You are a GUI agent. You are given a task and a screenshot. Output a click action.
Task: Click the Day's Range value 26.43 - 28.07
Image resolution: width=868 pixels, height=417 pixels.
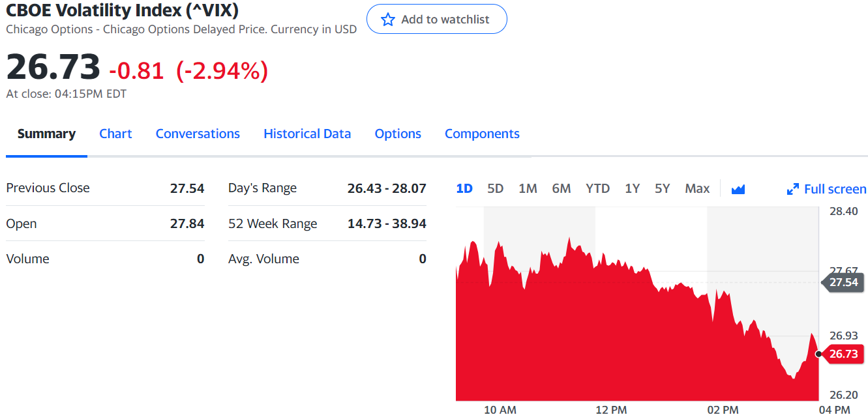click(387, 188)
